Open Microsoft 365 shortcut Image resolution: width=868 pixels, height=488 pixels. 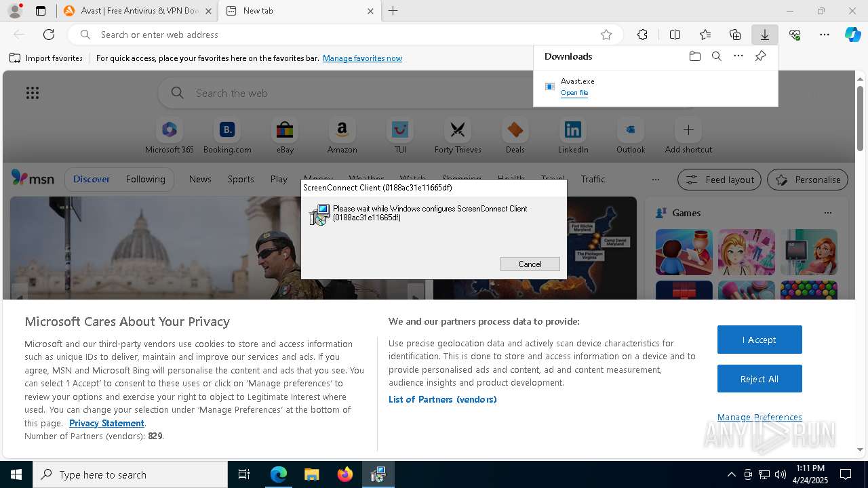coord(170,136)
